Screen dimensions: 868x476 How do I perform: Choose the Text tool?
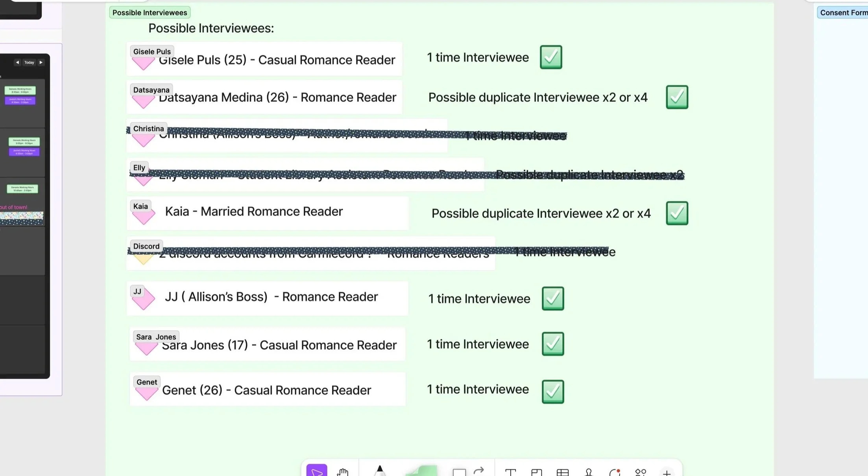(510, 472)
